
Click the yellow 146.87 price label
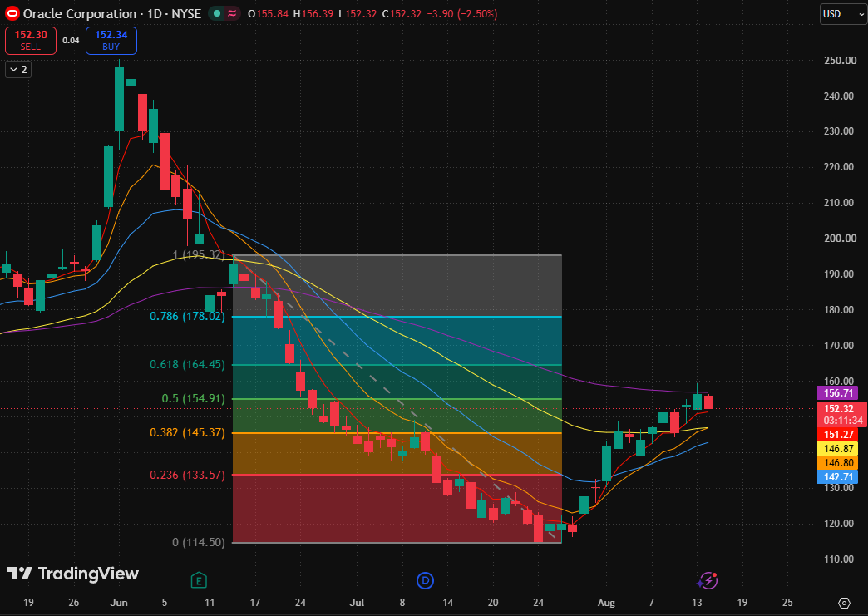click(838, 449)
